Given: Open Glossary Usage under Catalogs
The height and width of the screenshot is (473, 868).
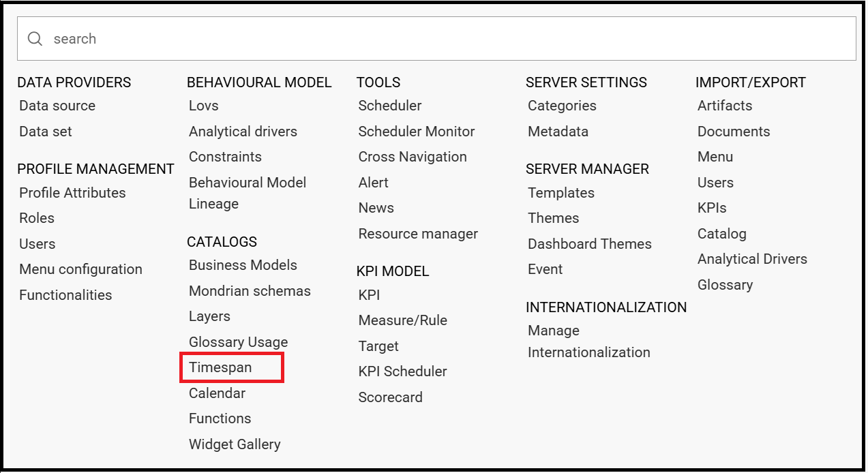Looking at the screenshot, I should [238, 342].
